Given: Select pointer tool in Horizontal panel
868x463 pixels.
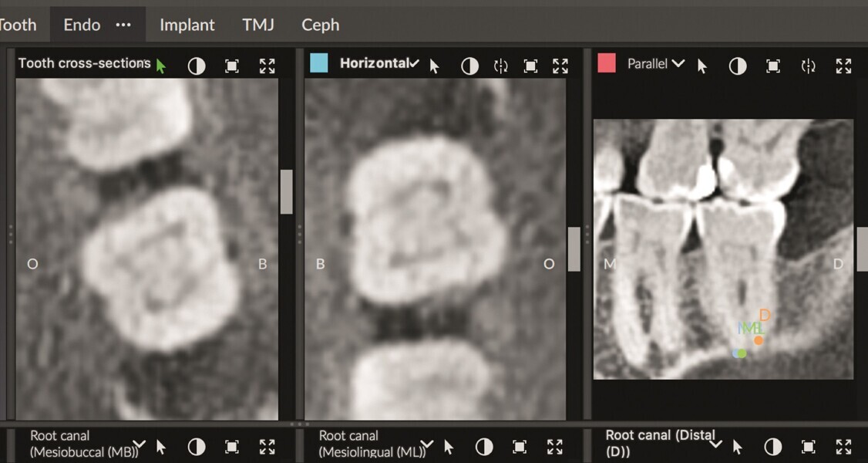Looking at the screenshot, I should pos(434,66).
